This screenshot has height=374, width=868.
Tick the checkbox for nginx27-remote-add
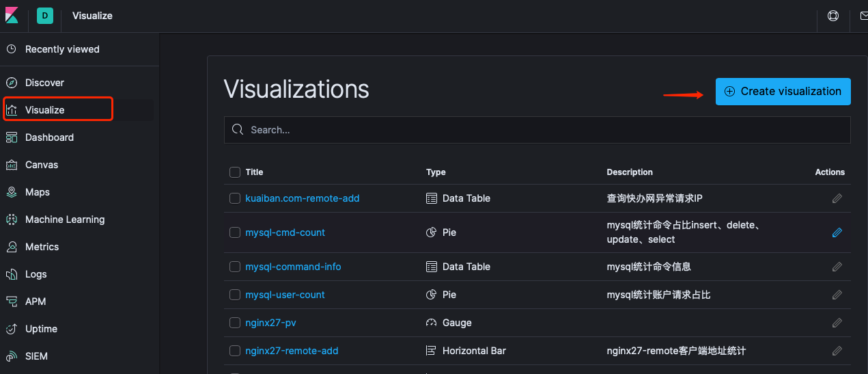(x=235, y=351)
